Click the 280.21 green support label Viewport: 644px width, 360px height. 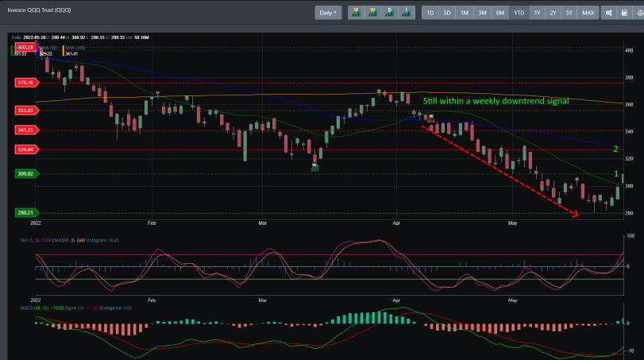click(25, 212)
